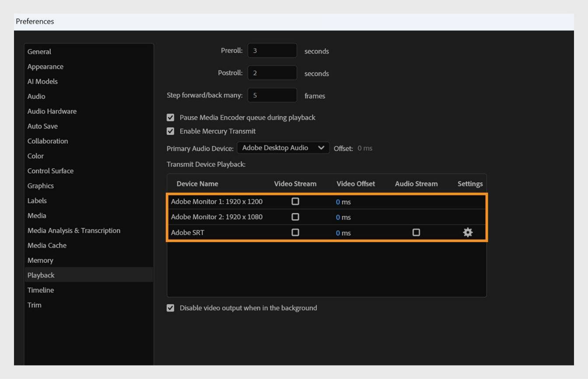Go to Media Analysis & Transcription preferences
The height and width of the screenshot is (379, 588).
73,230
